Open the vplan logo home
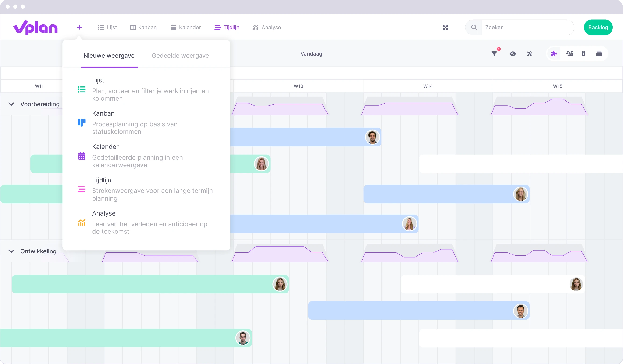Image resolution: width=623 pixels, height=364 pixels. (x=35, y=27)
